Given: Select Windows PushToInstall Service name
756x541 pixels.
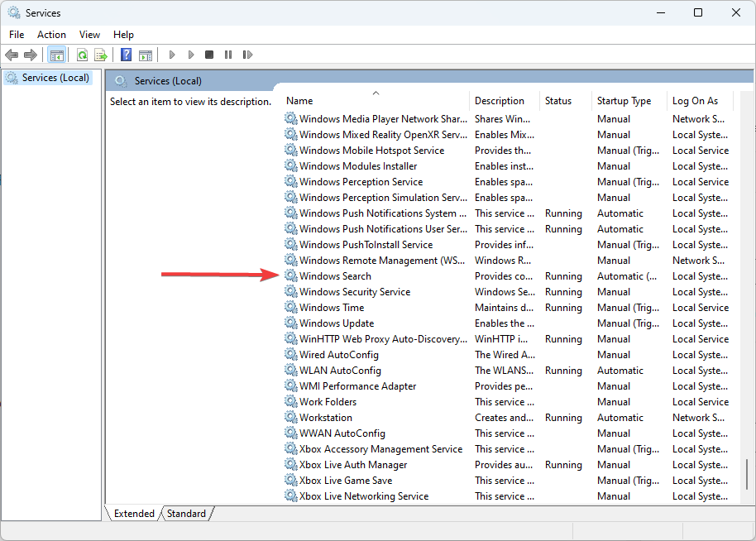Looking at the screenshot, I should click(366, 245).
